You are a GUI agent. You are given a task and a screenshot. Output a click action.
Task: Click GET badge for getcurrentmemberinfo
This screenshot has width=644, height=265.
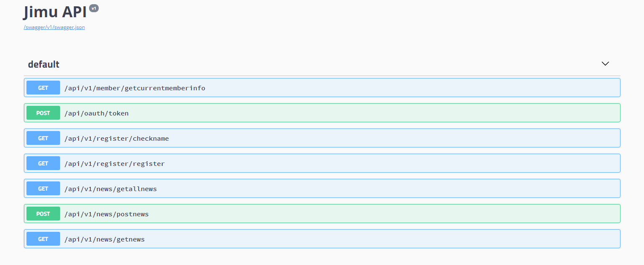(43, 88)
